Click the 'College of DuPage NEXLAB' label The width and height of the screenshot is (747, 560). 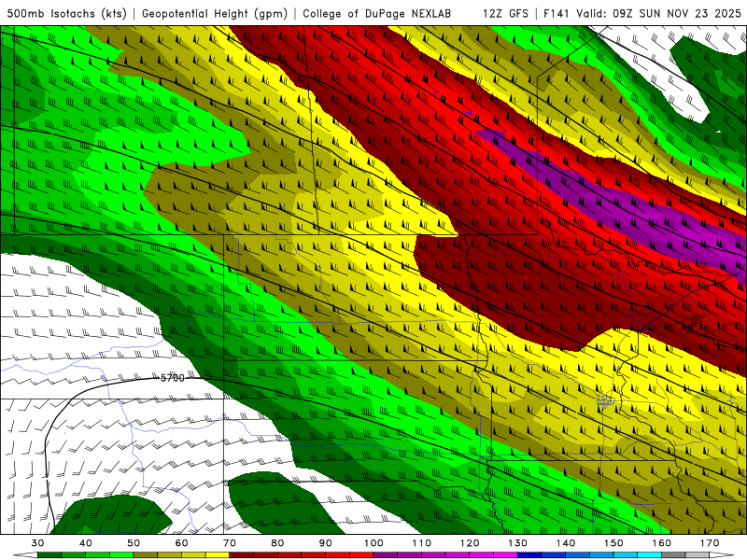[377, 13]
